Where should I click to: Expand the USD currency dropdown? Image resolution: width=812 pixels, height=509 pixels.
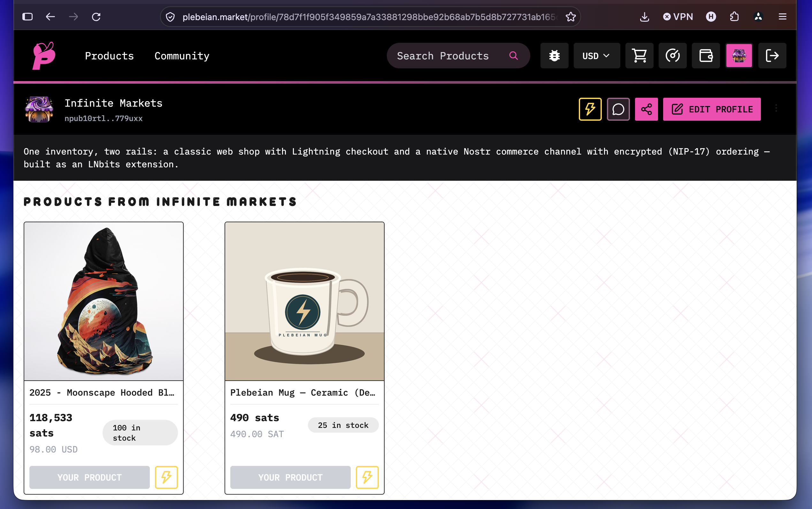pos(597,56)
